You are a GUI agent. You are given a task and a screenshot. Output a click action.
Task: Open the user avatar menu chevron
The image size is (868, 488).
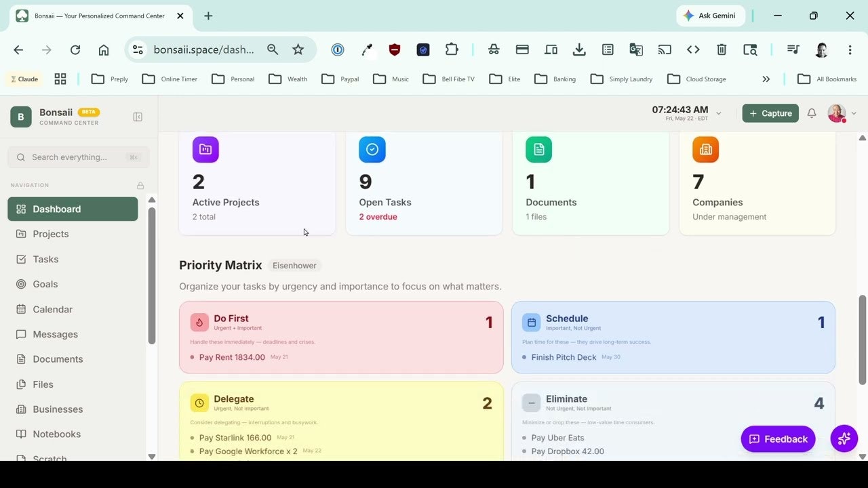pos(854,113)
